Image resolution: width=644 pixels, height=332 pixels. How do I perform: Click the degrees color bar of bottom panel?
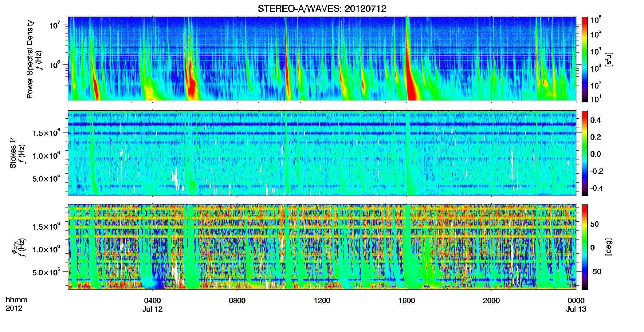tap(585, 247)
